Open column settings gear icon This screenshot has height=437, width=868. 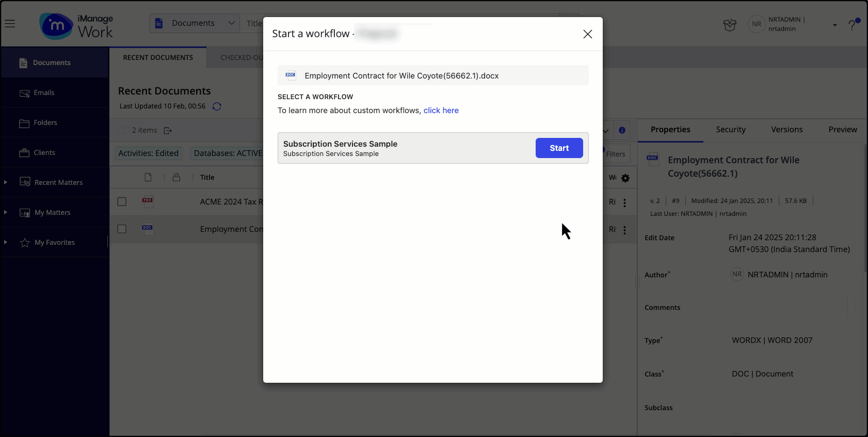coord(625,178)
